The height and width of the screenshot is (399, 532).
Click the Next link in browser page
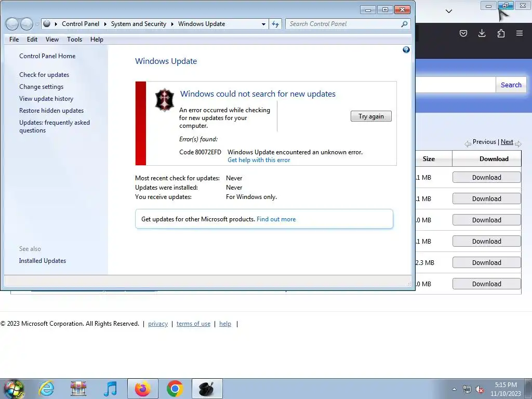[507, 142]
